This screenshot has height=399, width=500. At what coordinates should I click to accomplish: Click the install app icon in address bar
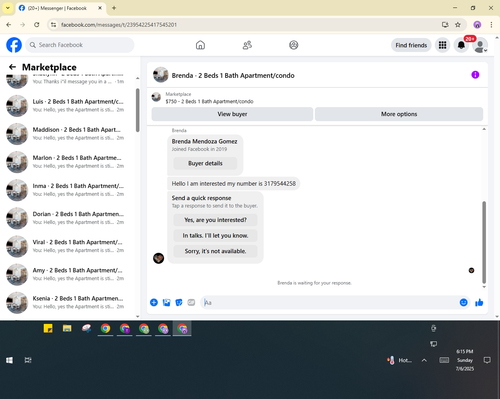[x=445, y=25]
